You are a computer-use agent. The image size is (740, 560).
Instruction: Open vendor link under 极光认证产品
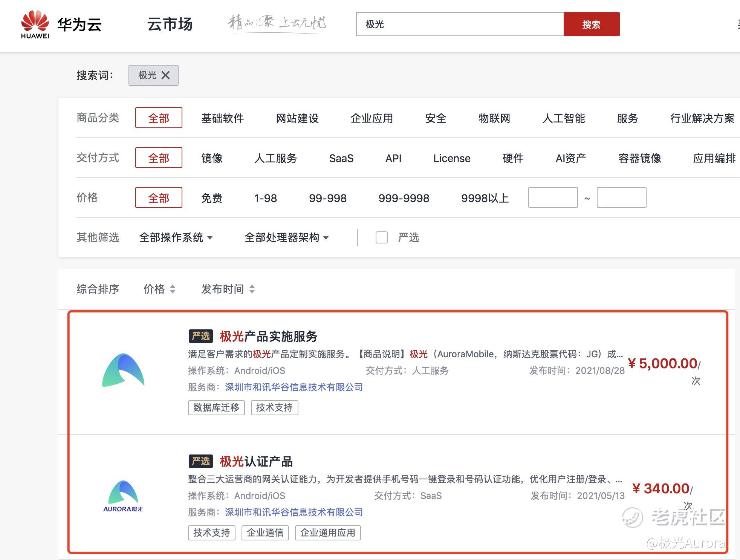coord(294,512)
